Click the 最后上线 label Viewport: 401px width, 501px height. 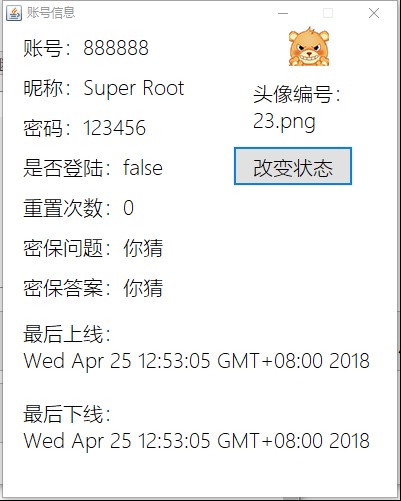pyautogui.click(x=67, y=334)
